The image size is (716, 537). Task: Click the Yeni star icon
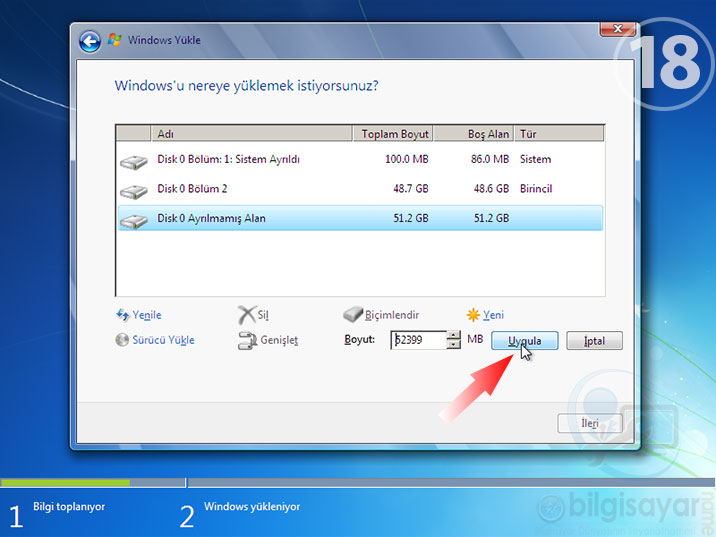click(x=473, y=315)
